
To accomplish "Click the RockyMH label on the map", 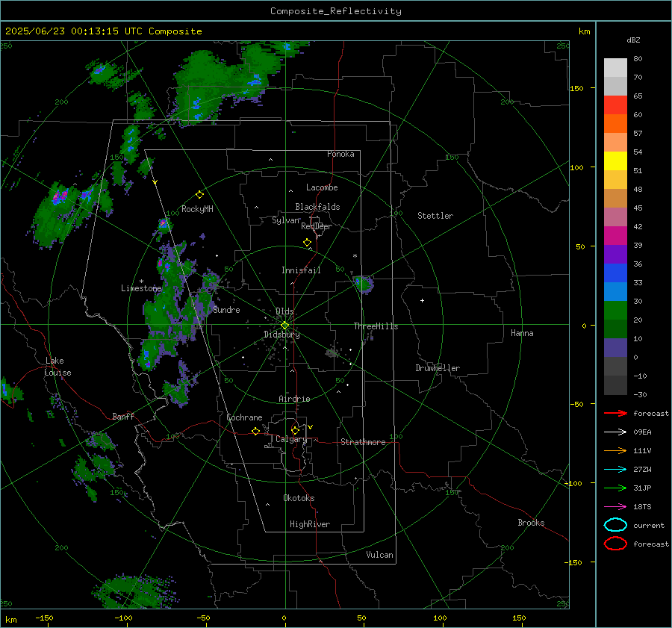I will 197,209.
